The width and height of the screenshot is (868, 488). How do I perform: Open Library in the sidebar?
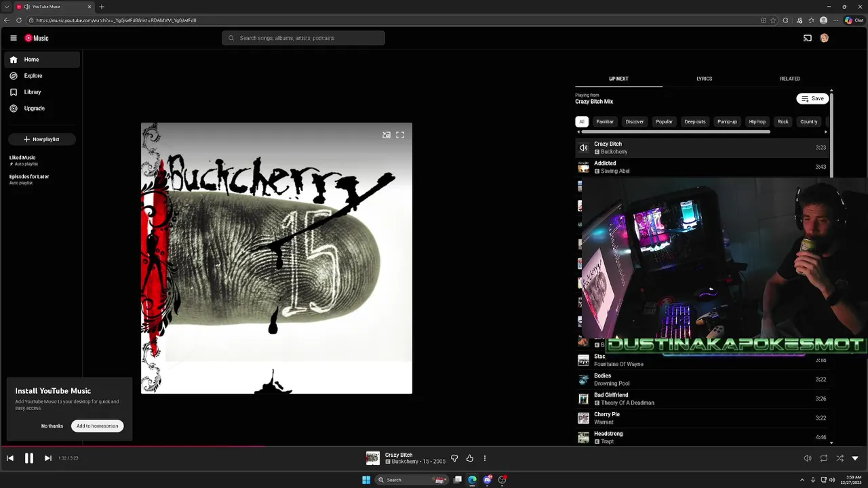click(42, 92)
